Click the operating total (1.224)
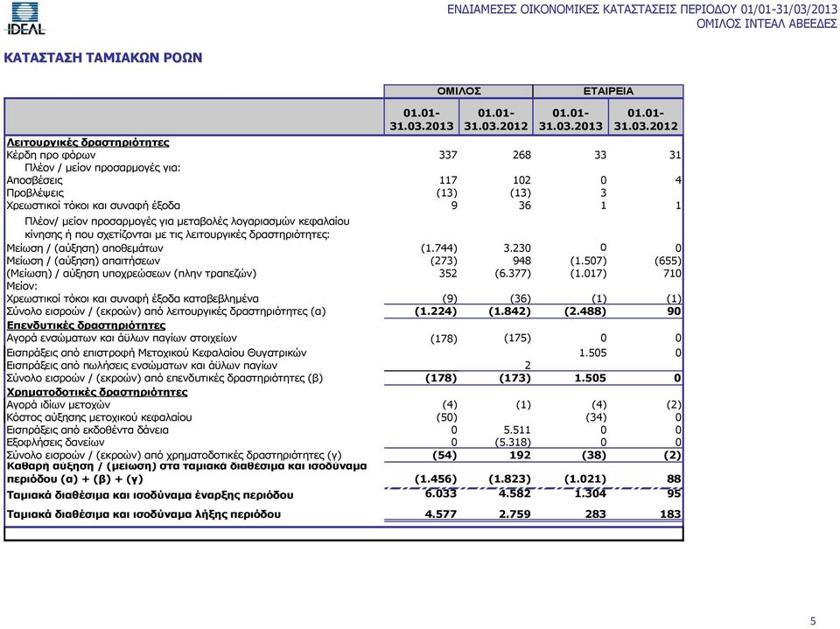 pos(436,311)
